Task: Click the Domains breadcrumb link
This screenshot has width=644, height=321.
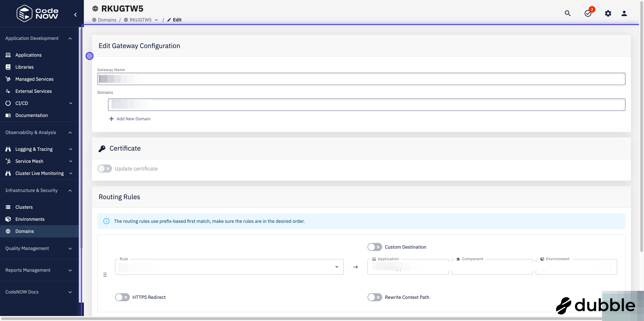Action: (x=107, y=20)
